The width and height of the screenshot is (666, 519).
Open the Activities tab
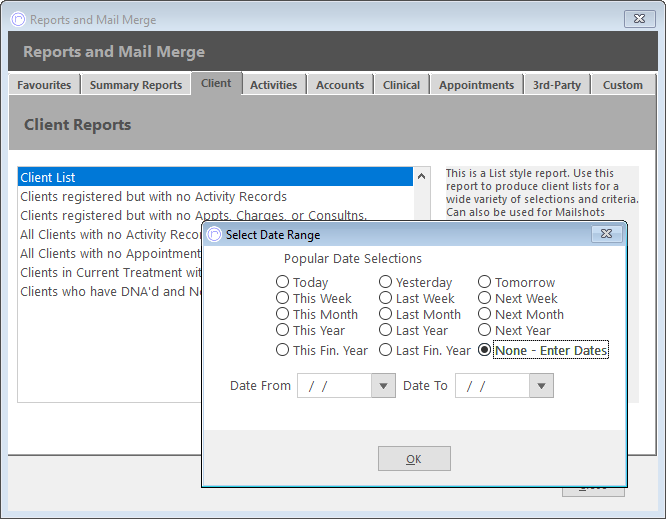[274, 85]
